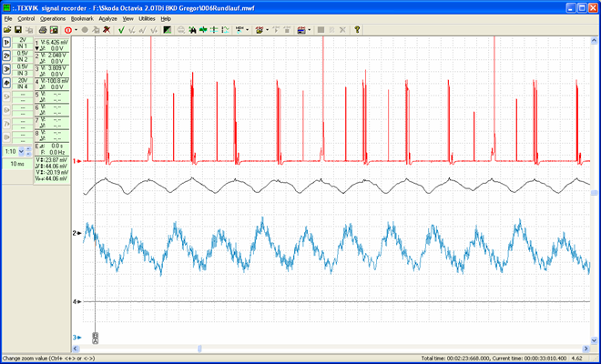Click the vertical scrollbar up arrow

click(x=594, y=41)
